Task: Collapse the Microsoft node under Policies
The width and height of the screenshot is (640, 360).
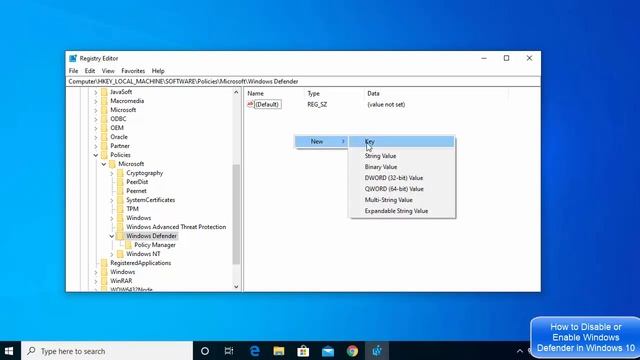Action: coord(104,164)
